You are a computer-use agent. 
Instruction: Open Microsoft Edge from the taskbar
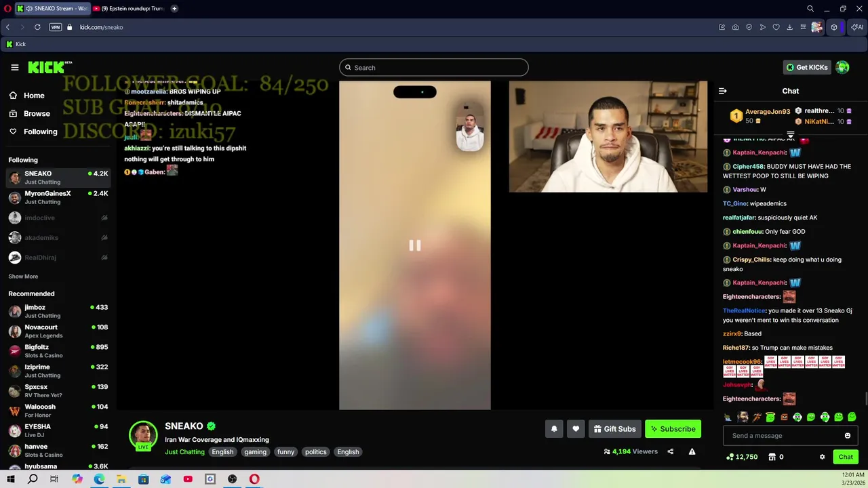[99, 479]
